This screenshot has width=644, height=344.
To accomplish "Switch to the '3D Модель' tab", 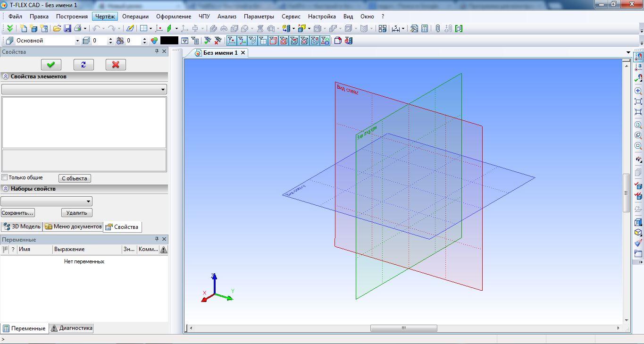I will [x=22, y=227].
